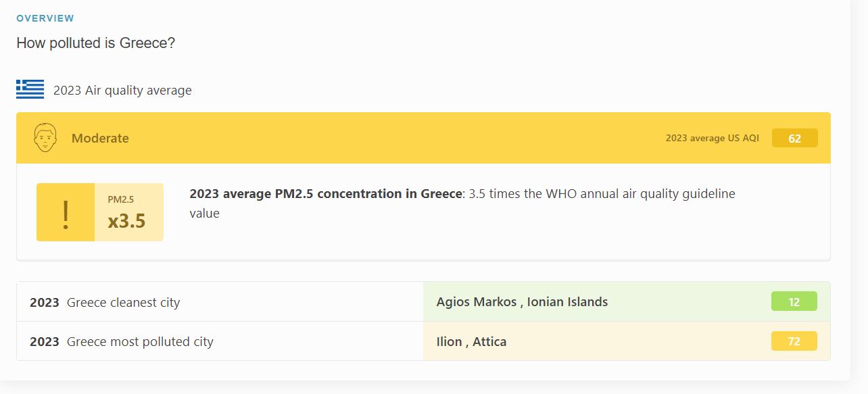This screenshot has width=868, height=394.
Task: Click 2023 average US AQI label
Action: point(713,138)
